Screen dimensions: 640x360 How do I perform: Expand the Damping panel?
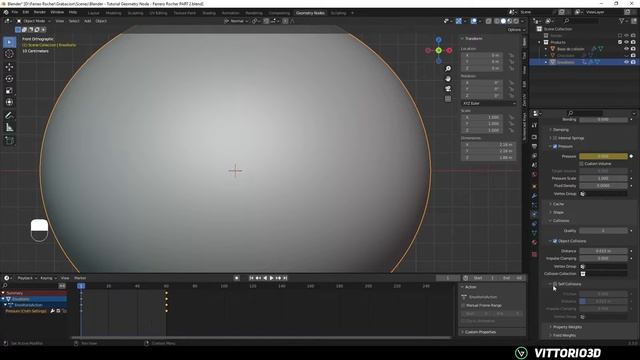[560, 130]
